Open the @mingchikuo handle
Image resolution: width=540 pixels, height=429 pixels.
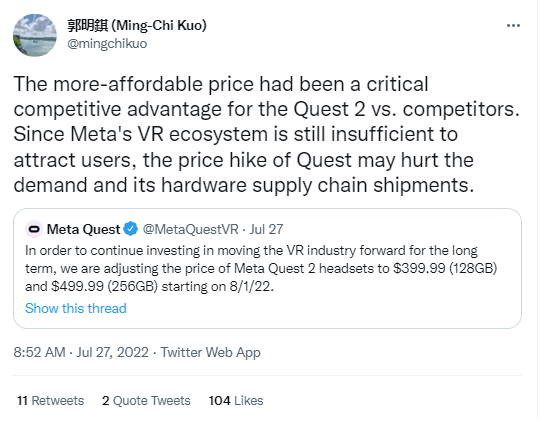tap(107, 44)
